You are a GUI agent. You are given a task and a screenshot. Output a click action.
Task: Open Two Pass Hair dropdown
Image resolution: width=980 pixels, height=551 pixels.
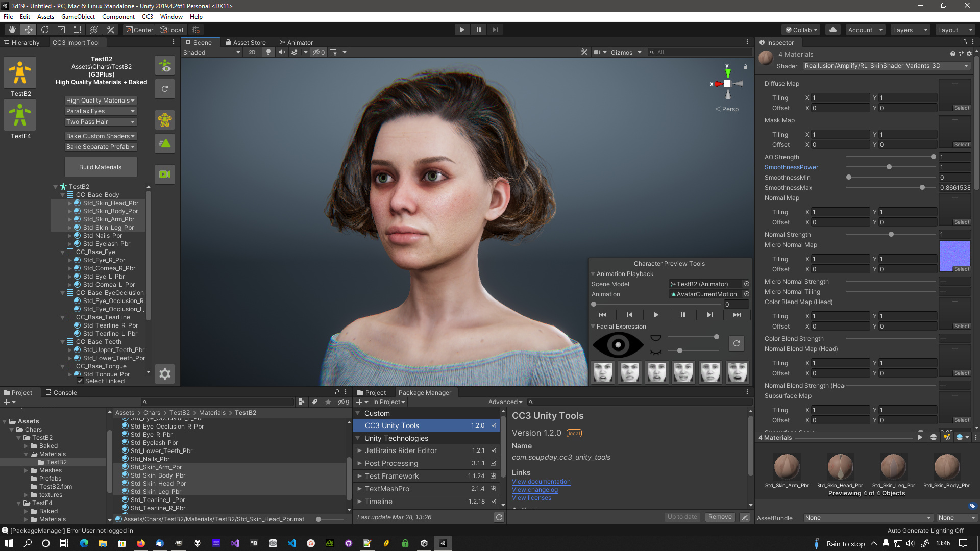click(101, 122)
